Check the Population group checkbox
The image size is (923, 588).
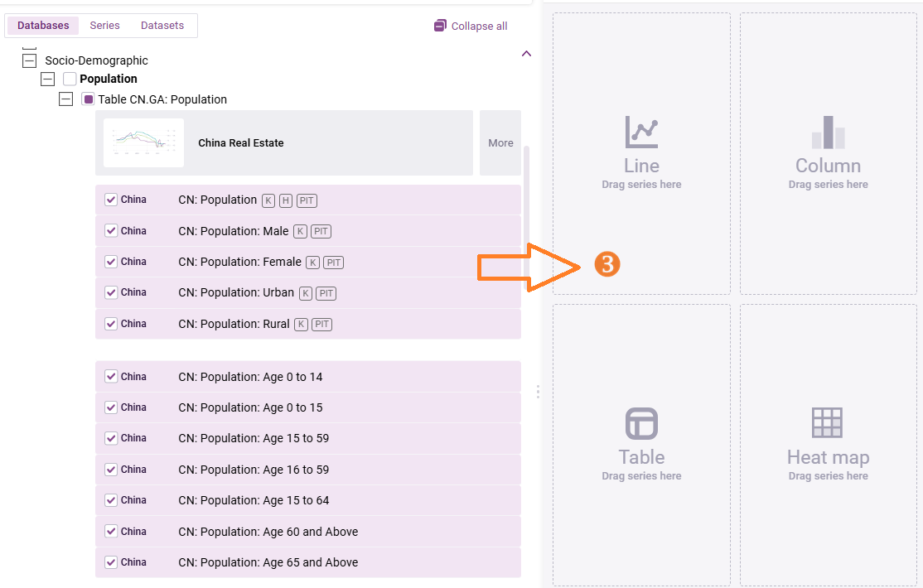[70, 79]
